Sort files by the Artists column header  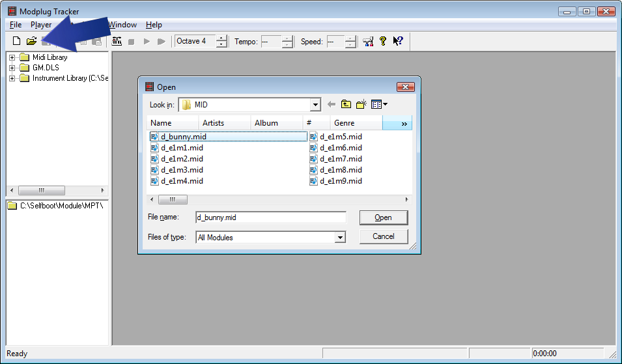(x=225, y=123)
